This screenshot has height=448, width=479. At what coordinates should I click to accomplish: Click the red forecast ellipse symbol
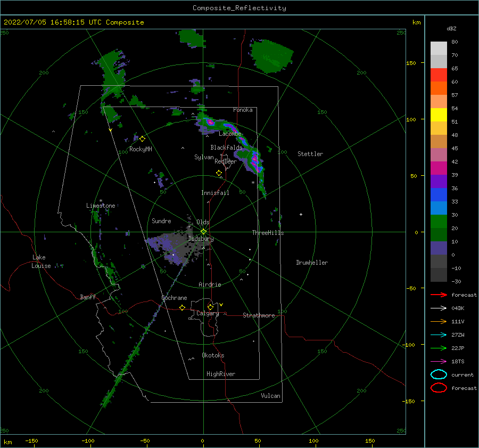click(x=439, y=388)
